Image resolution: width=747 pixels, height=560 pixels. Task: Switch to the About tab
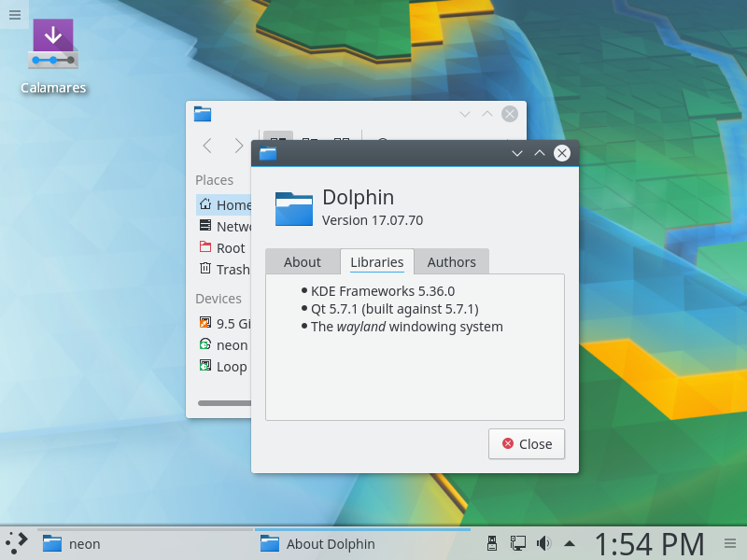(302, 262)
